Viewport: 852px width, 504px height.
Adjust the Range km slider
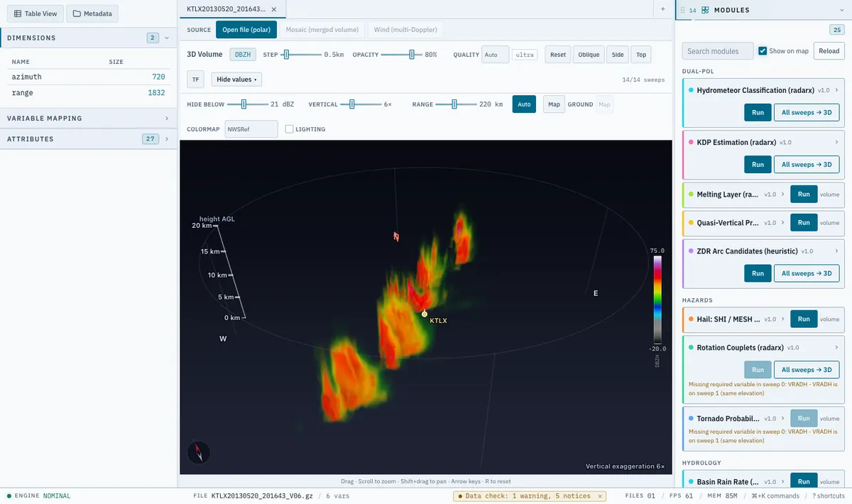(456, 104)
